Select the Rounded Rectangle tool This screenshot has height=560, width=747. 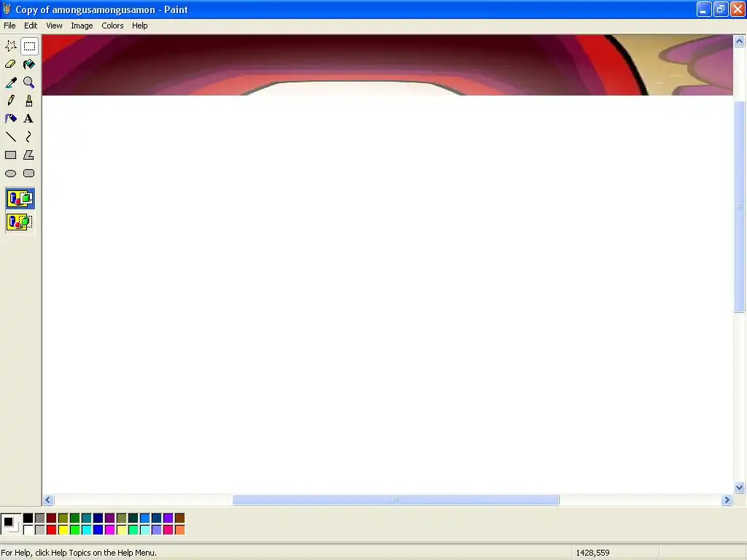point(29,174)
